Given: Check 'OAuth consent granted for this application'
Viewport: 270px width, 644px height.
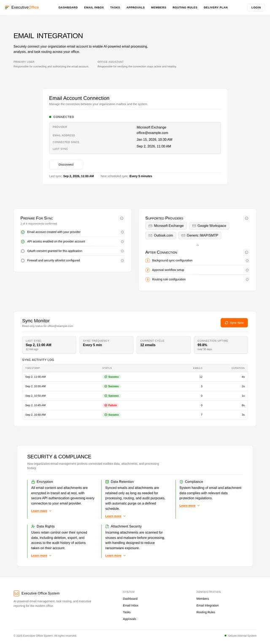Looking at the screenshot, I should pyautogui.click(x=23, y=251).
